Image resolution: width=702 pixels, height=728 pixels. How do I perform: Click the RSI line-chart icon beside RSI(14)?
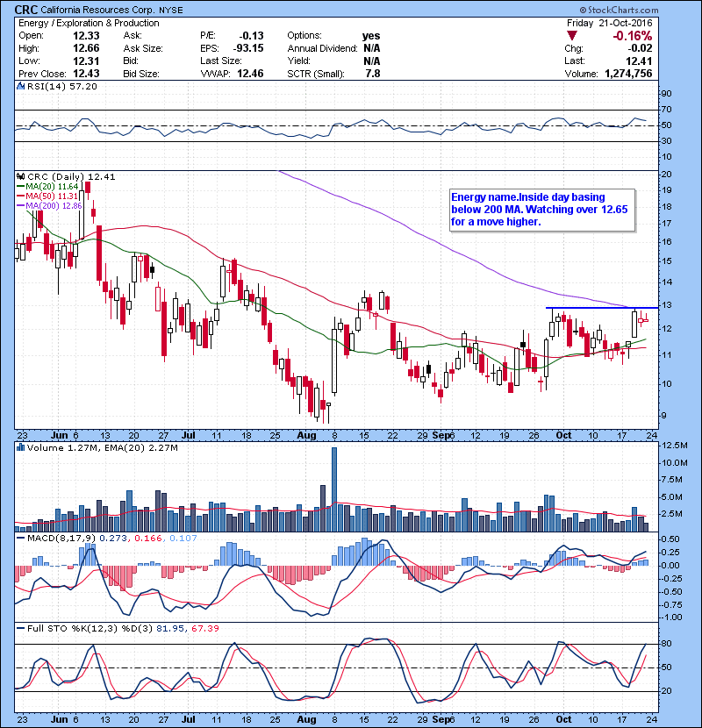(x=20, y=86)
